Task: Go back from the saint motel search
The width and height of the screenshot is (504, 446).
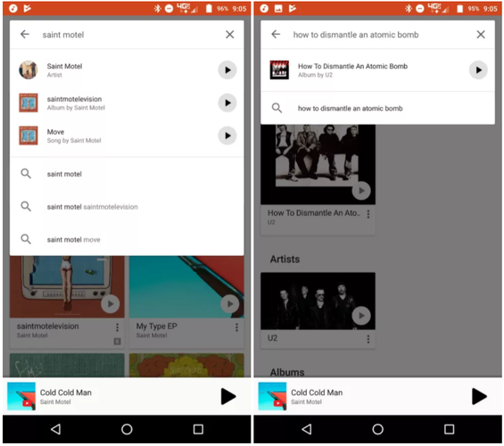Action: 25,34
